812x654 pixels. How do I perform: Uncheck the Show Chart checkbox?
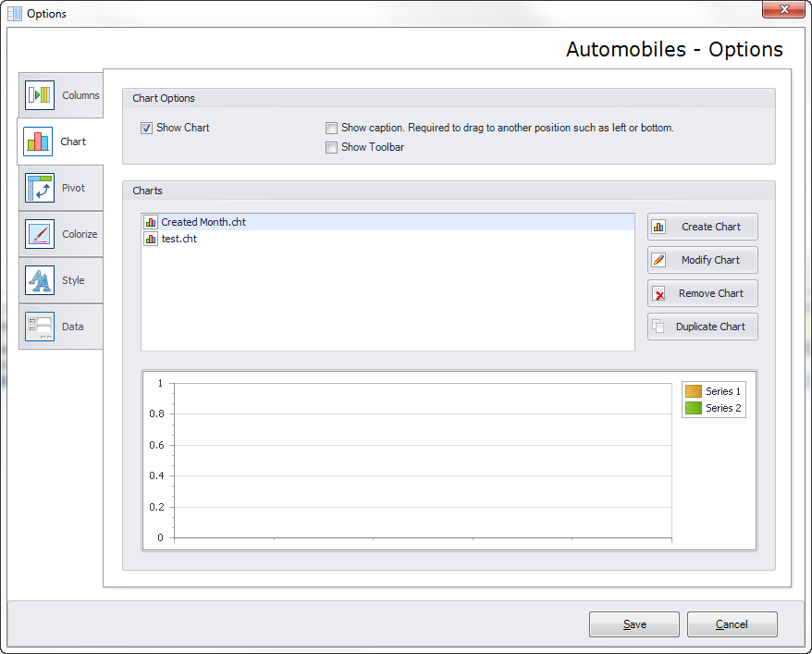(146, 128)
